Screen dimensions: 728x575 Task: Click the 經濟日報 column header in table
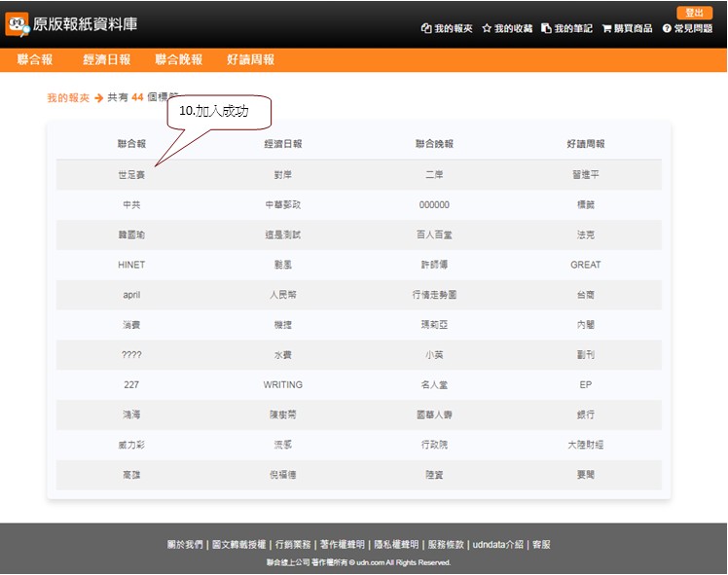point(283,144)
